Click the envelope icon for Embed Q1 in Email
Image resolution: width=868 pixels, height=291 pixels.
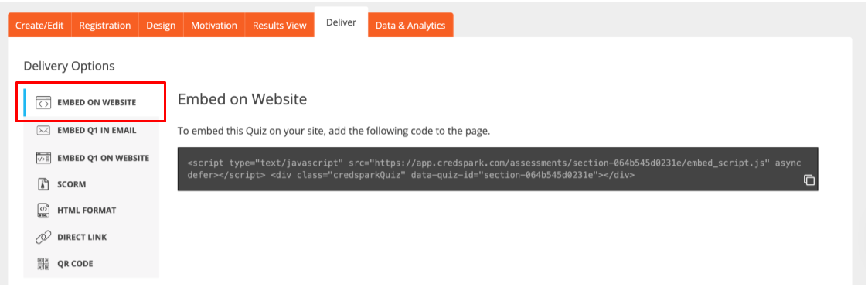(43, 130)
